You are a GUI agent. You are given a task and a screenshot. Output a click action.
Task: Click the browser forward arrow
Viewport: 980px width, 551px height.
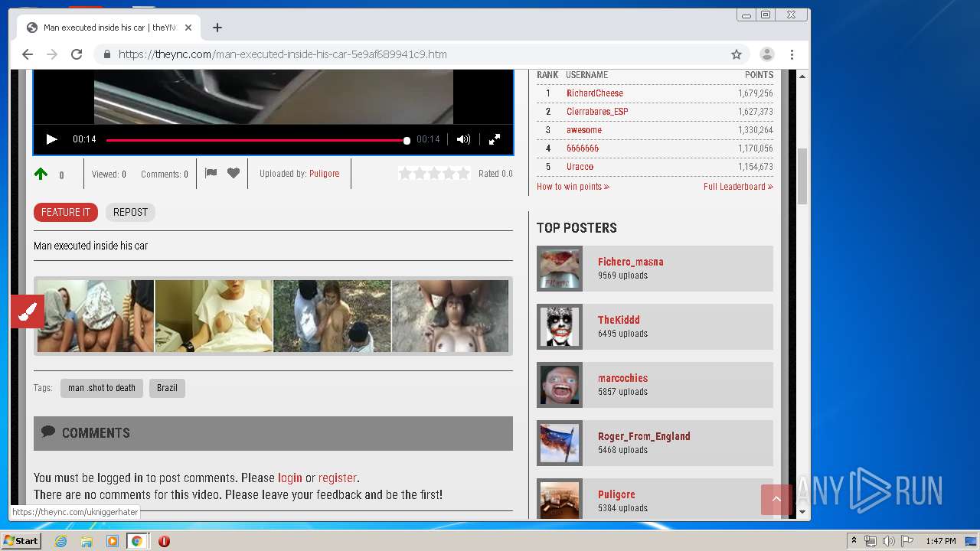(x=52, y=54)
